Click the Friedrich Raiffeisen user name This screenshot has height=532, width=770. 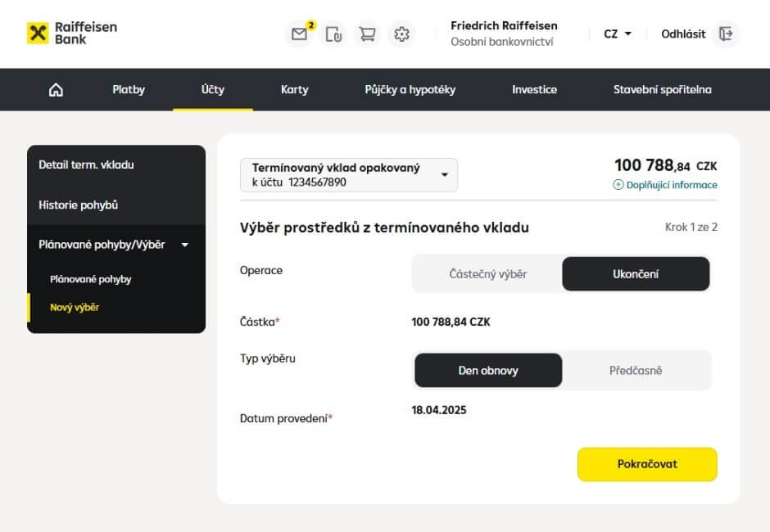point(504,25)
